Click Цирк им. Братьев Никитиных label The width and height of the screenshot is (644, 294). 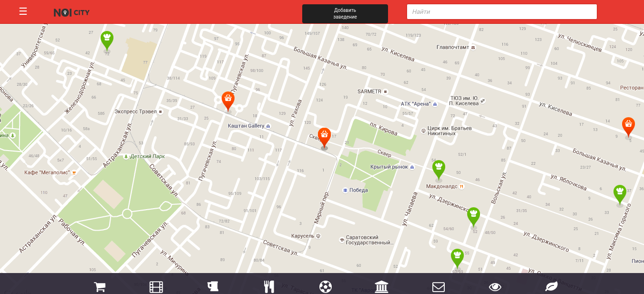(x=446, y=131)
